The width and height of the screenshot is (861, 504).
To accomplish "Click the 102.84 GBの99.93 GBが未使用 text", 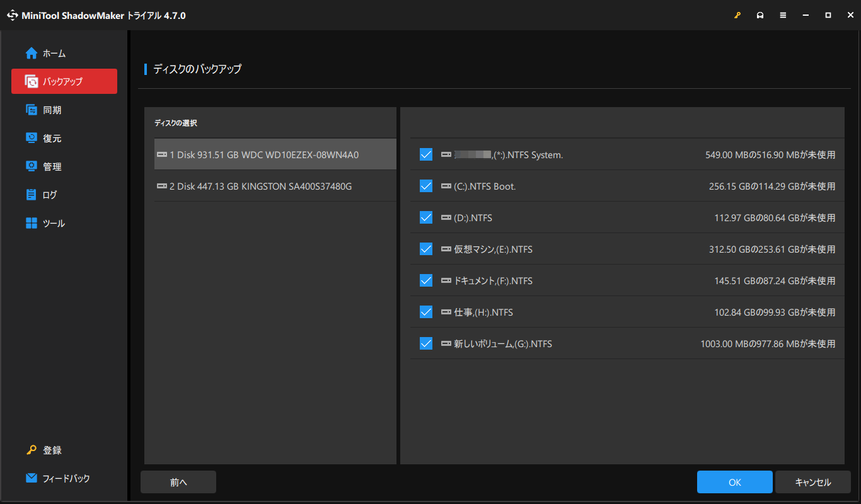I will (x=775, y=312).
